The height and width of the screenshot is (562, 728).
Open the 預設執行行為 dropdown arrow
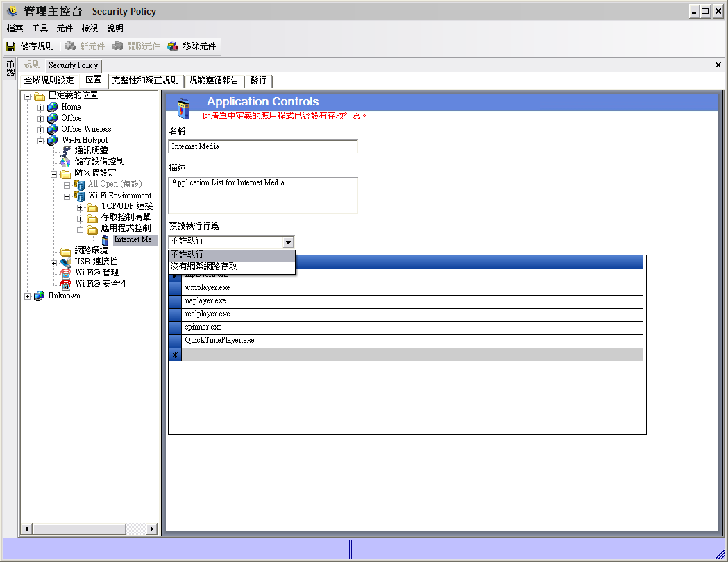(x=288, y=242)
